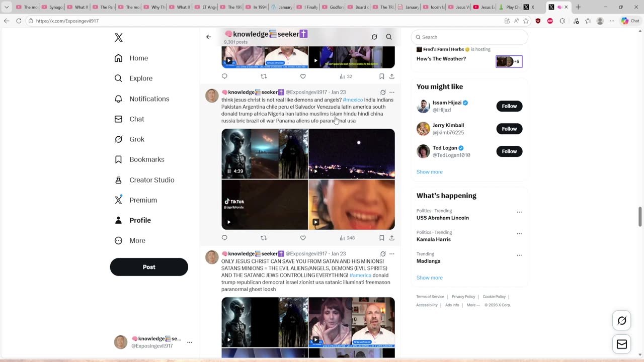Refresh the browser page
This screenshot has width=644, height=362.
19,21
